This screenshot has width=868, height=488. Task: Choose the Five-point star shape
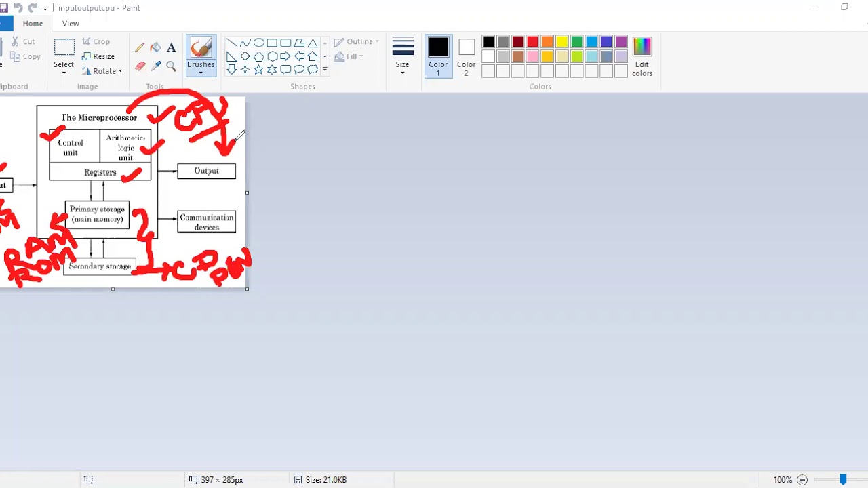258,69
